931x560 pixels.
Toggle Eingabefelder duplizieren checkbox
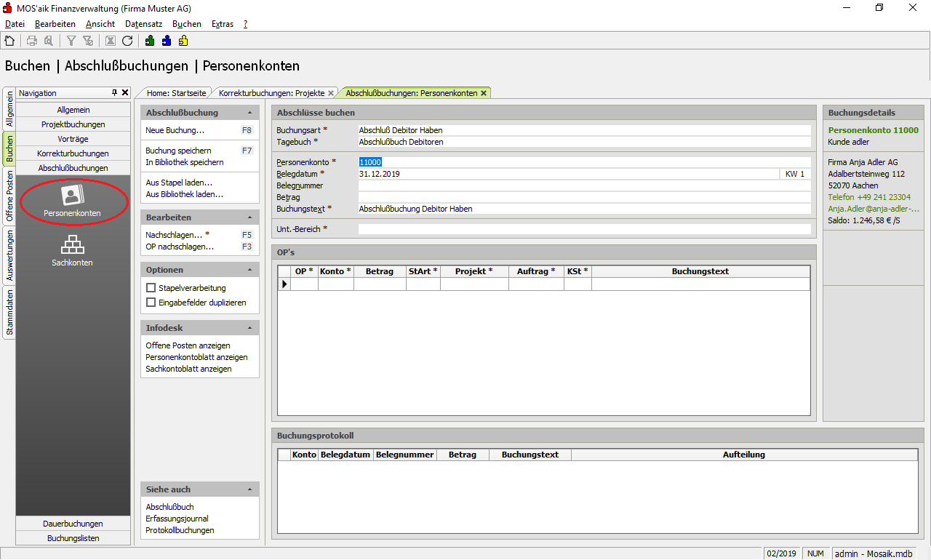pyautogui.click(x=151, y=303)
